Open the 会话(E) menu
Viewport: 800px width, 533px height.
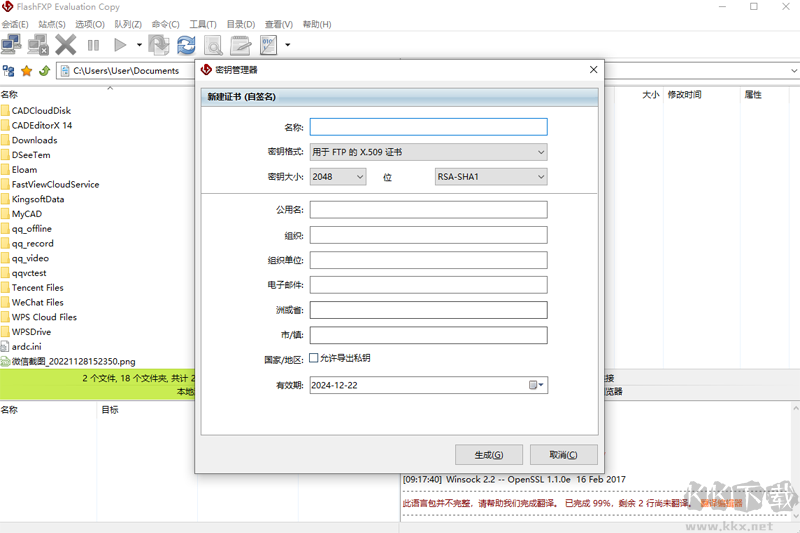coord(15,24)
